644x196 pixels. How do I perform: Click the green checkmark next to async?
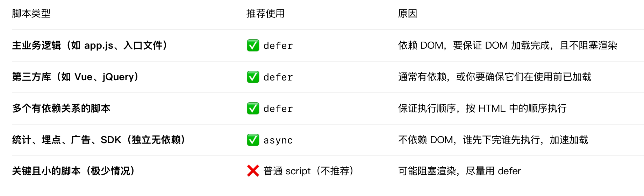253,140
